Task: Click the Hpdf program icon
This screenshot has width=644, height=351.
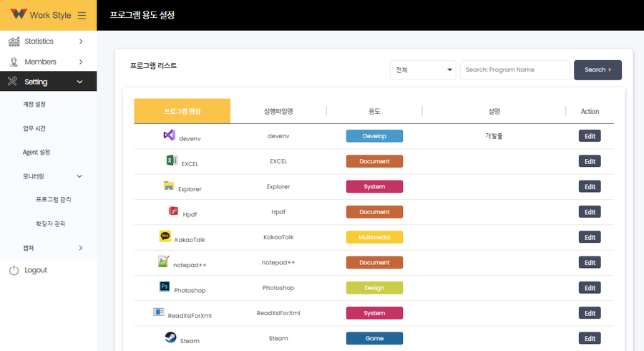Action: click(x=173, y=211)
